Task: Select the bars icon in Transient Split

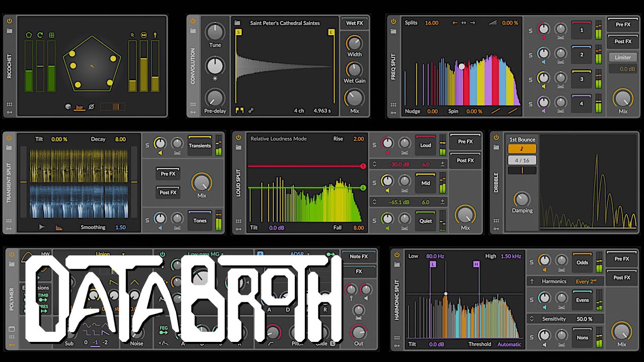Action: (59, 228)
